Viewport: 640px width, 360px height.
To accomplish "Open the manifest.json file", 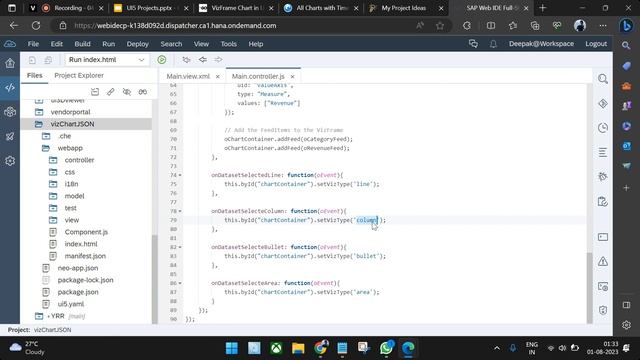I will [85, 256].
